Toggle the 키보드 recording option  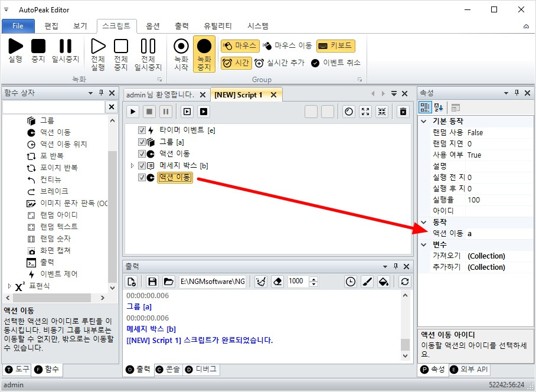(x=336, y=45)
